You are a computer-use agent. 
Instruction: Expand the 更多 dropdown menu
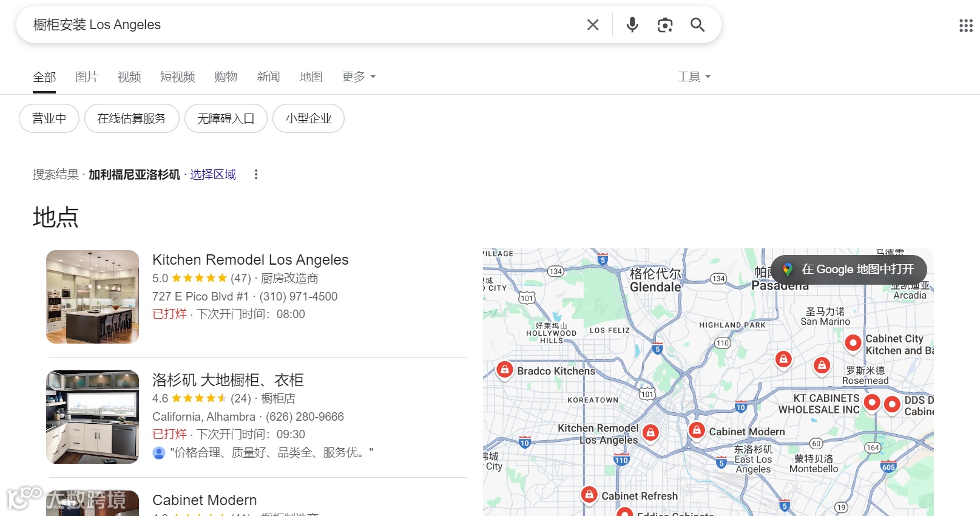click(359, 77)
